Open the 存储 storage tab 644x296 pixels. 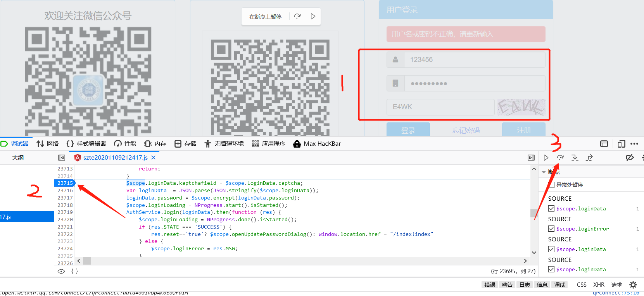click(x=185, y=144)
